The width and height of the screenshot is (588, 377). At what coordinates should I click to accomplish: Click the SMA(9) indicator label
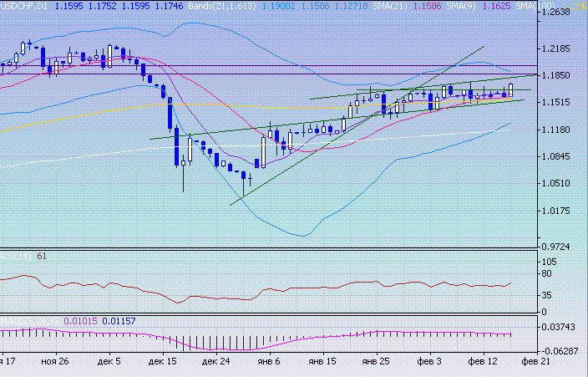tap(490, 5)
